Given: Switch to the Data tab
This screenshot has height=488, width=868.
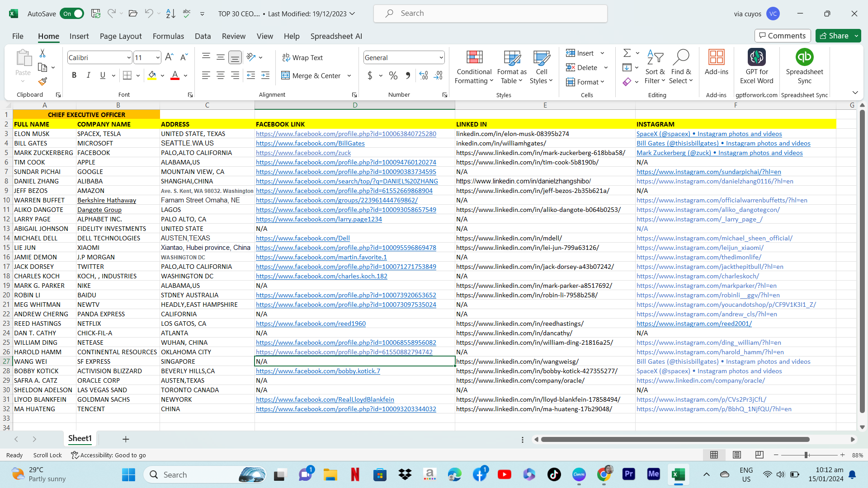Looking at the screenshot, I should pos(203,36).
